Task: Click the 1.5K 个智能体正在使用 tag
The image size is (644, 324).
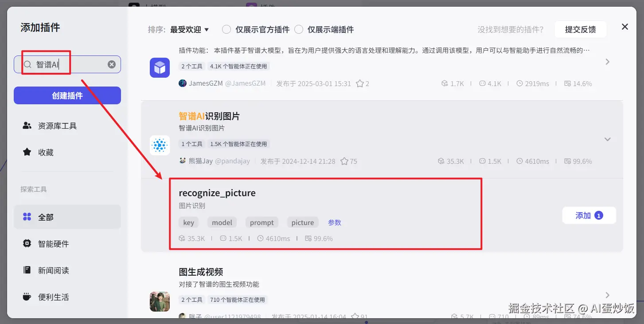Action: [x=239, y=144]
